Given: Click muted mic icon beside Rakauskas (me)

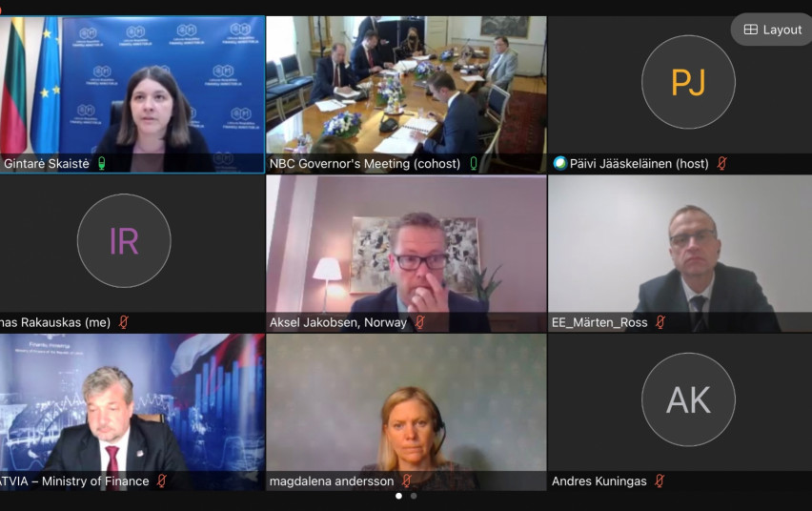Looking at the screenshot, I should [x=123, y=322].
